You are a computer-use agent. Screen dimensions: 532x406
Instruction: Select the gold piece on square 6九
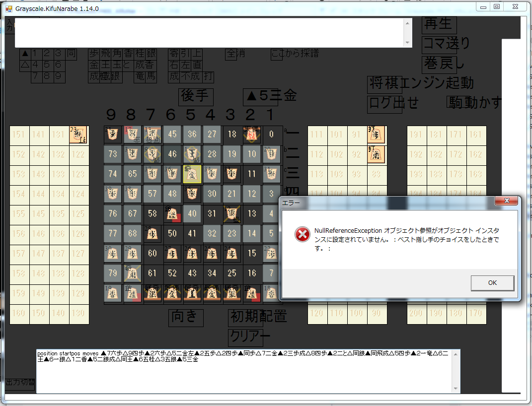(x=172, y=293)
